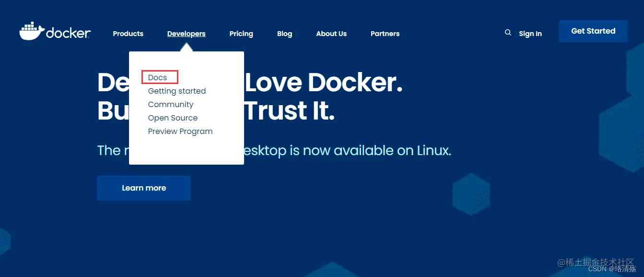
Task: Click the Docker whale logo
Action: (55, 31)
